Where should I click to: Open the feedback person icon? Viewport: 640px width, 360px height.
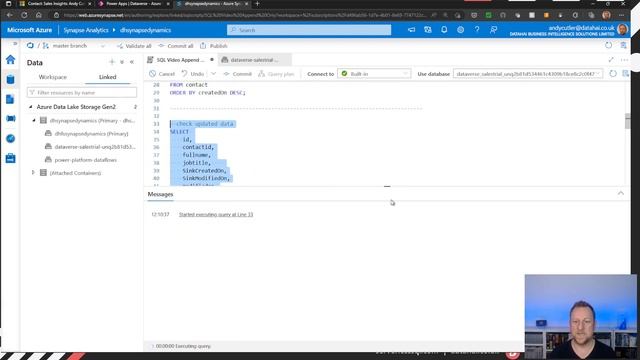tap(493, 30)
